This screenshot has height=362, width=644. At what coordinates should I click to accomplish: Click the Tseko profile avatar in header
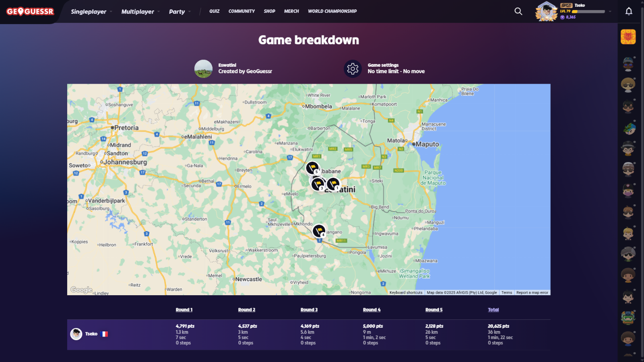(x=546, y=11)
